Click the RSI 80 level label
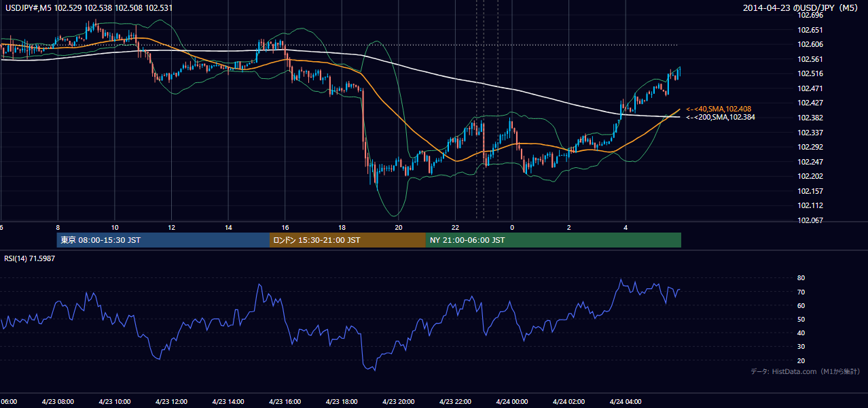Image resolution: width=868 pixels, height=408 pixels. [801, 278]
